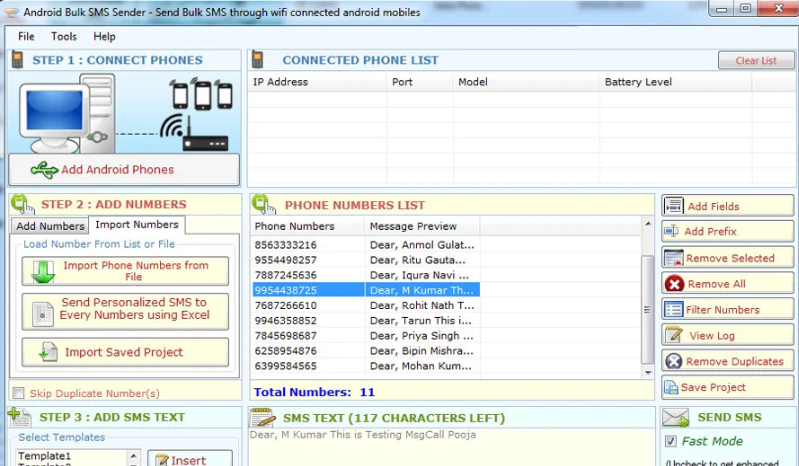Toggle the Fast Mode checkbox
The image size is (799, 466).
click(671, 441)
